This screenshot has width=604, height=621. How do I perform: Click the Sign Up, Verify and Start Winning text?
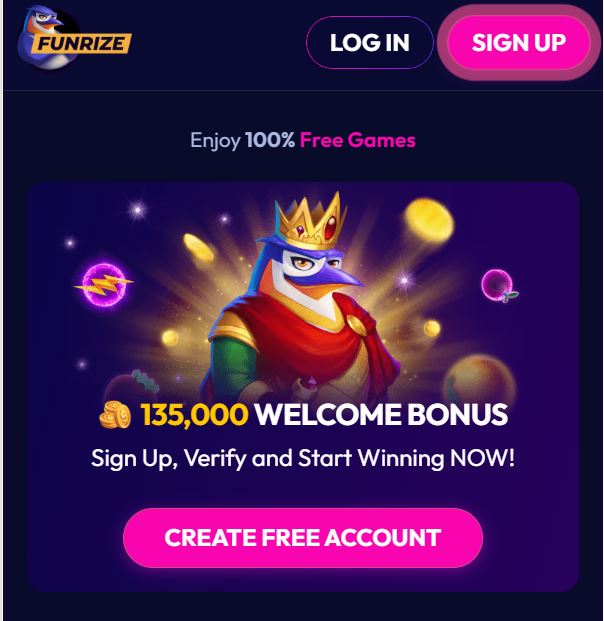[303, 459]
